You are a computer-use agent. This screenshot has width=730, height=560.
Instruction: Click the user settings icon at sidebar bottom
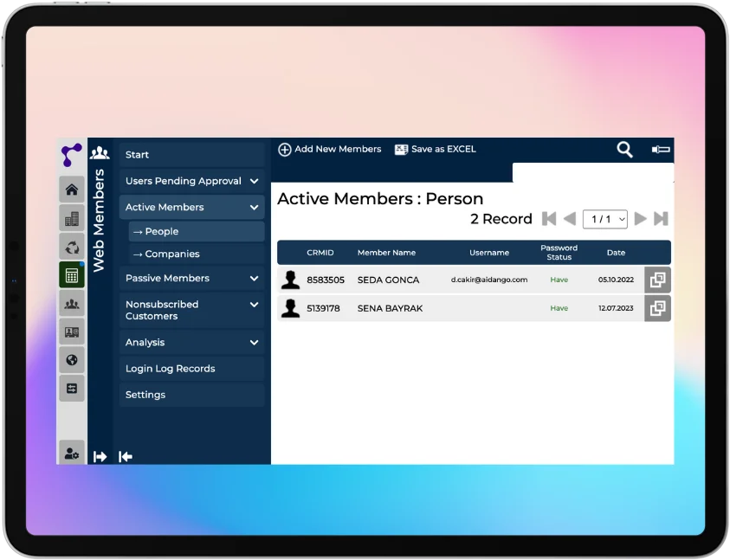72,452
